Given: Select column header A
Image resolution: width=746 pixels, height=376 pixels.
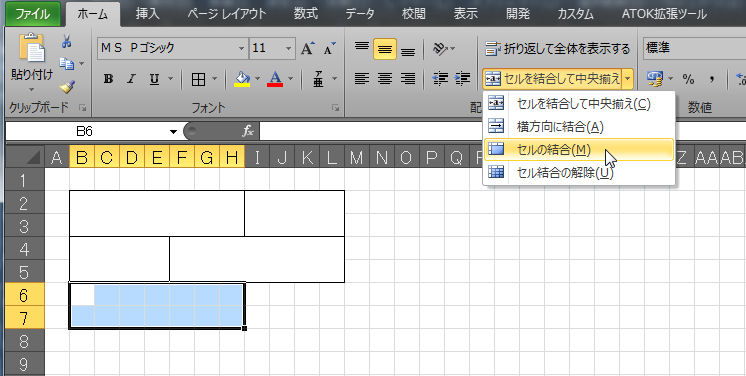Looking at the screenshot, I should pyautogui.click(x=57, y=157).
